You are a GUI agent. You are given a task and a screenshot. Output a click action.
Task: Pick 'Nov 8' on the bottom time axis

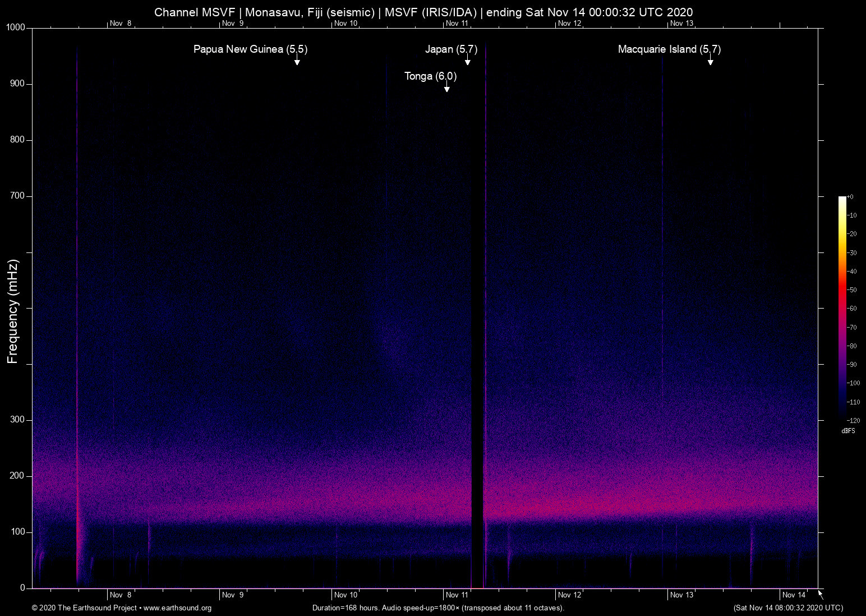tap(121, 595)
